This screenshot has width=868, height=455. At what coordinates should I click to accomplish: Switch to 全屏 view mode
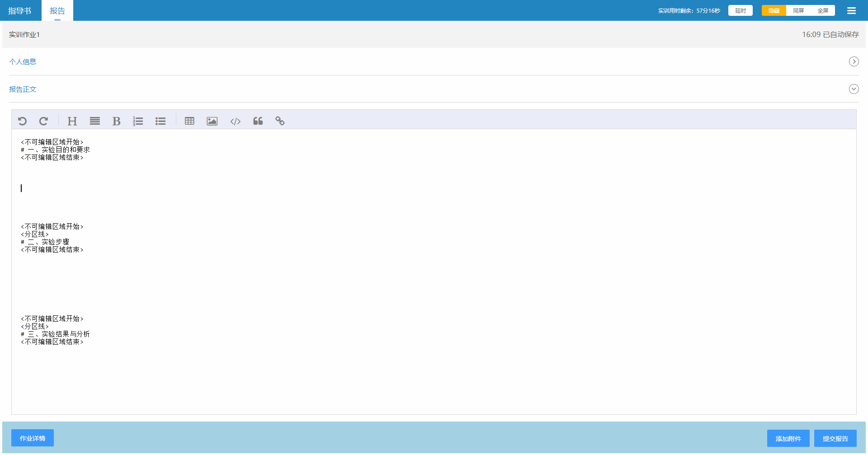823,11
